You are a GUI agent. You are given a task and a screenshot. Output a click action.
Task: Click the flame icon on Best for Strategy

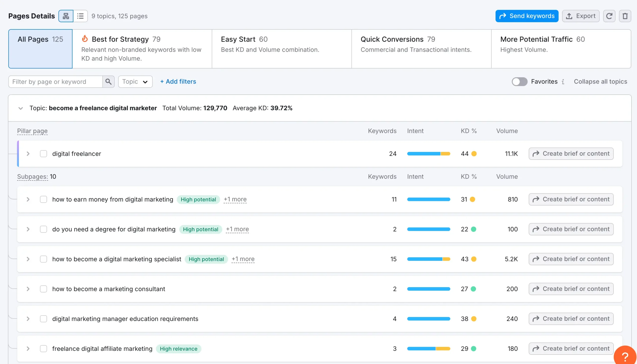click(85, 39)
